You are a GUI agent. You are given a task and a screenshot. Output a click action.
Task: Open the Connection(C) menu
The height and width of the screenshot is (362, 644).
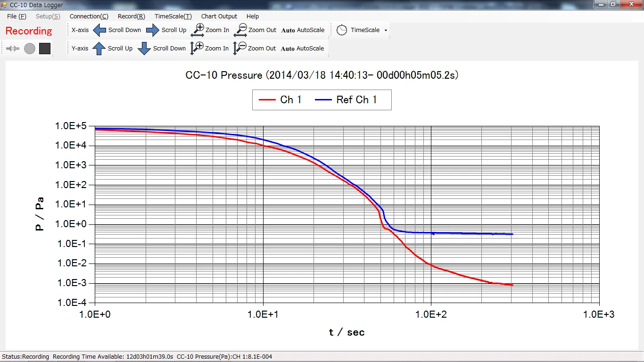pos(89,16)
